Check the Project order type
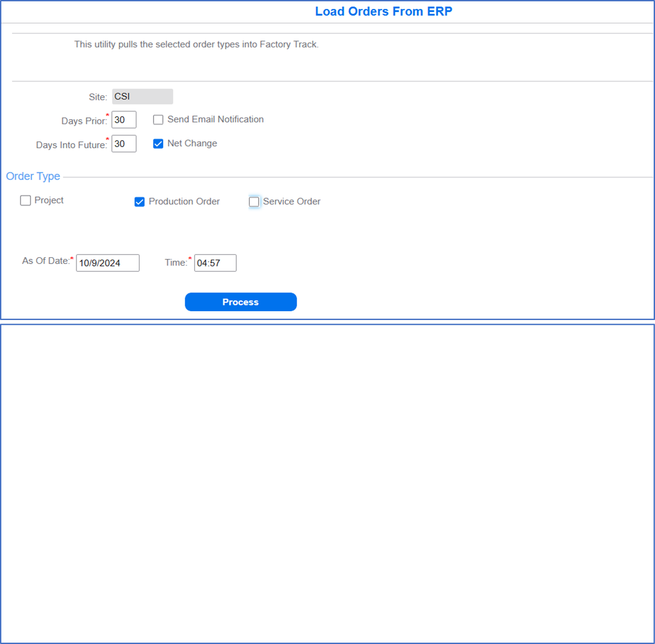The image size is (655, 644). 25,200
